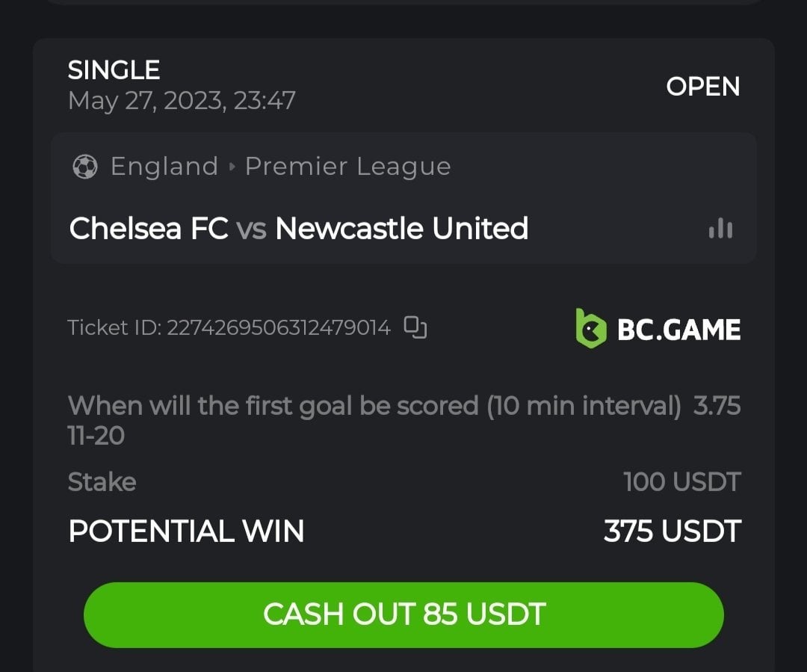Click the 375 USDT potential win amount
Screen dimensions: 807x672
pos(672,531)
